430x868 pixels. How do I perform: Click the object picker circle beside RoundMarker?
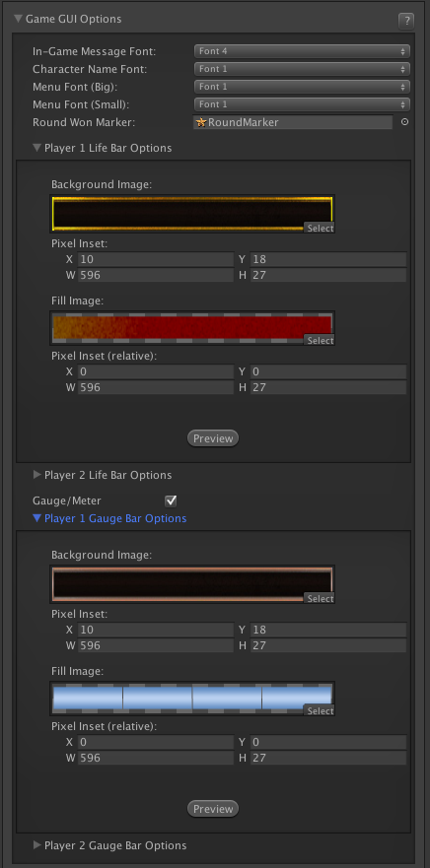click(x=404, y=122)
